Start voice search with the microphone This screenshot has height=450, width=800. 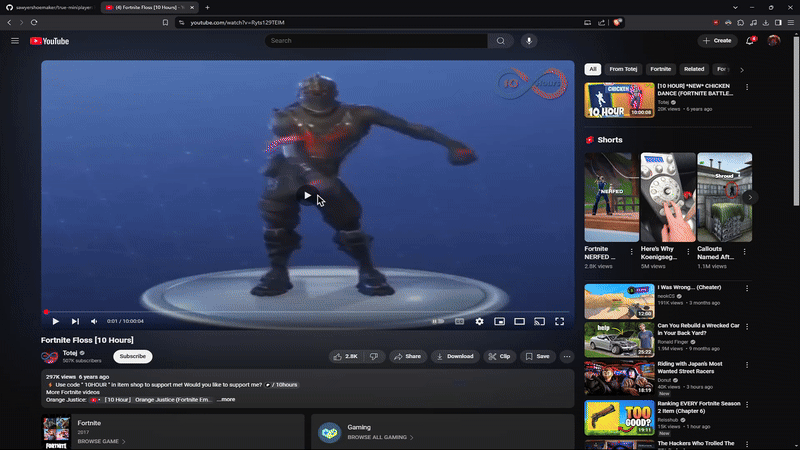(x=529, y=41)
